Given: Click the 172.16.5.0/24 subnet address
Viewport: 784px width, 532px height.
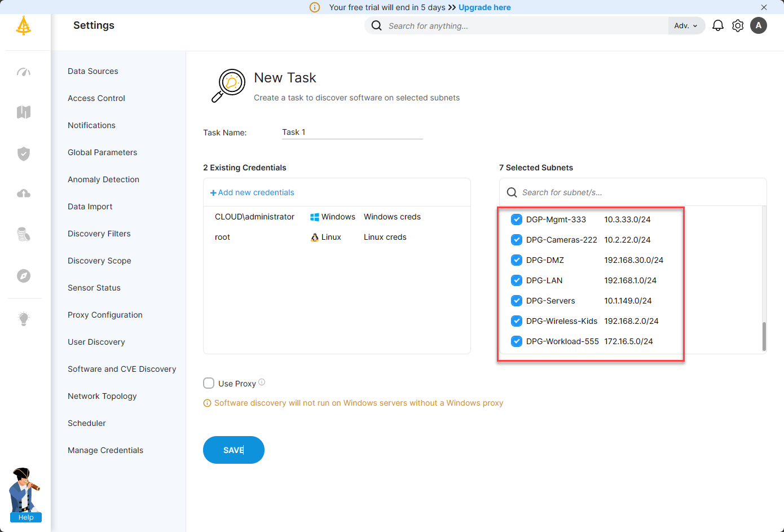Looking at the screenshot, I should tap(629, 341).
